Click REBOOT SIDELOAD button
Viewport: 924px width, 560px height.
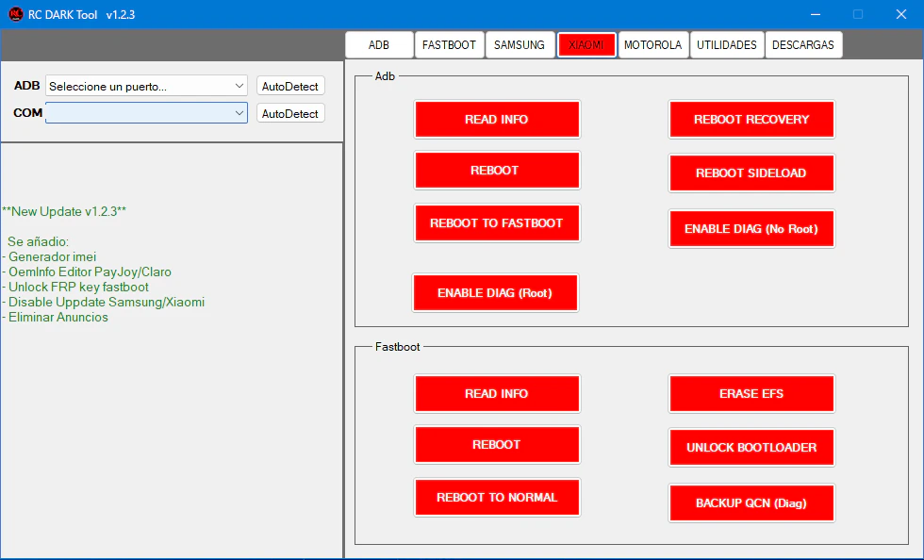751,173
